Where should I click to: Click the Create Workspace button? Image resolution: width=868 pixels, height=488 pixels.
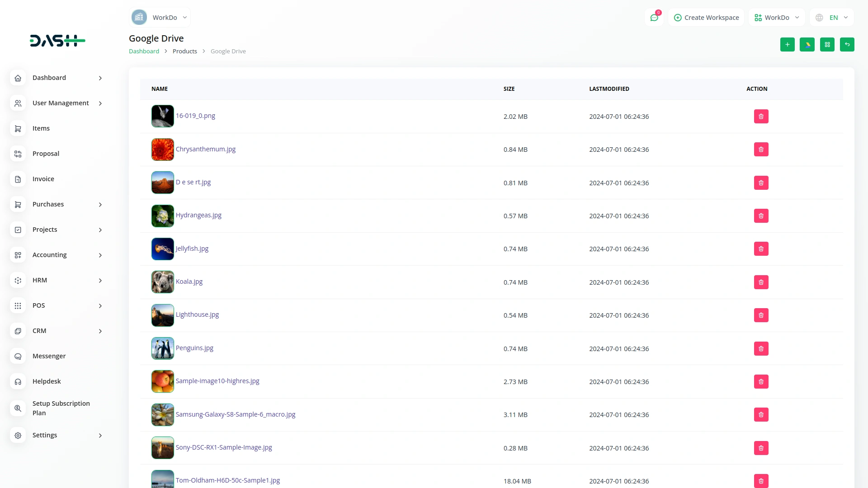tap(706, 17)
